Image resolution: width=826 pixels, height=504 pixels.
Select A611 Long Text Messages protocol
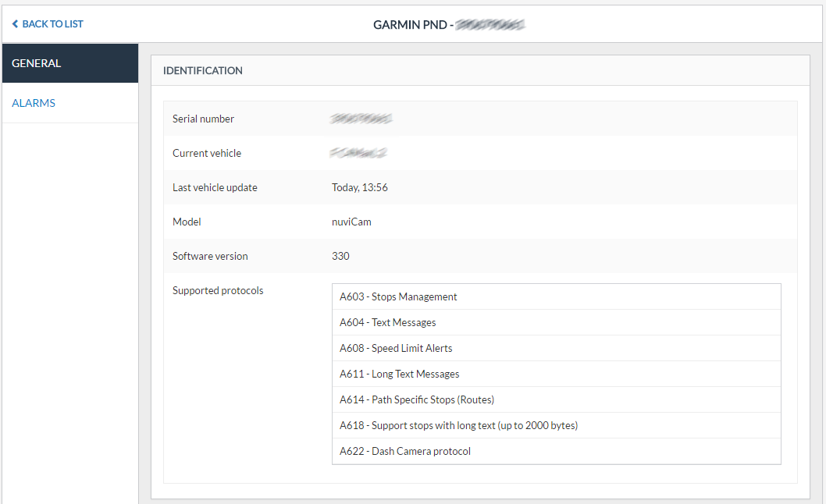tap(400, 374)
